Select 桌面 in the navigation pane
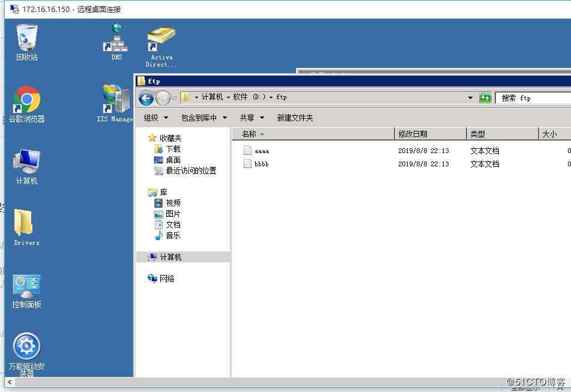The width and height of the screenshot is (571, 392). (x=168, y=160)
